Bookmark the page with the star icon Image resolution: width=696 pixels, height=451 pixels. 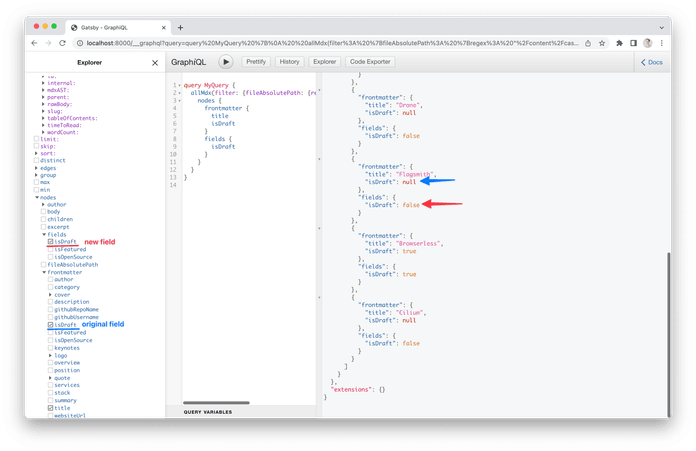602,43
